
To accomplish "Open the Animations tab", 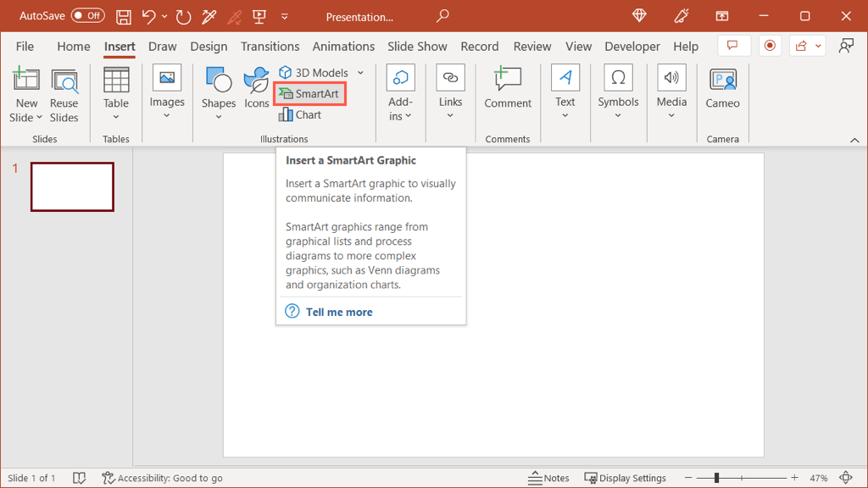I will [x=343, y=47].
